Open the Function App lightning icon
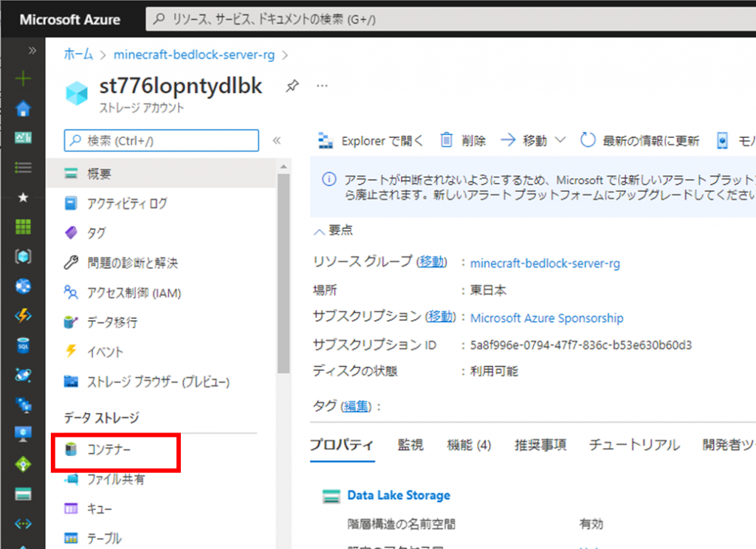Viewport: 756px width, 549px height. tap(23, 316)
